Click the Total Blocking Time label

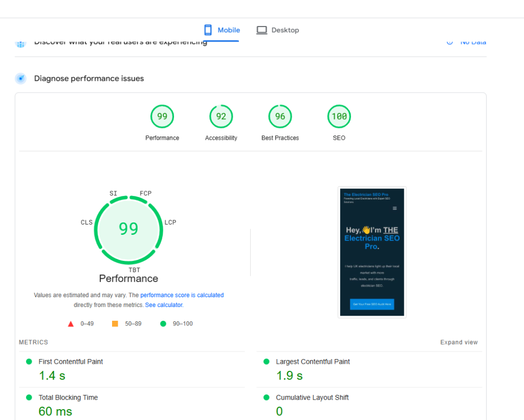point(68,397)
